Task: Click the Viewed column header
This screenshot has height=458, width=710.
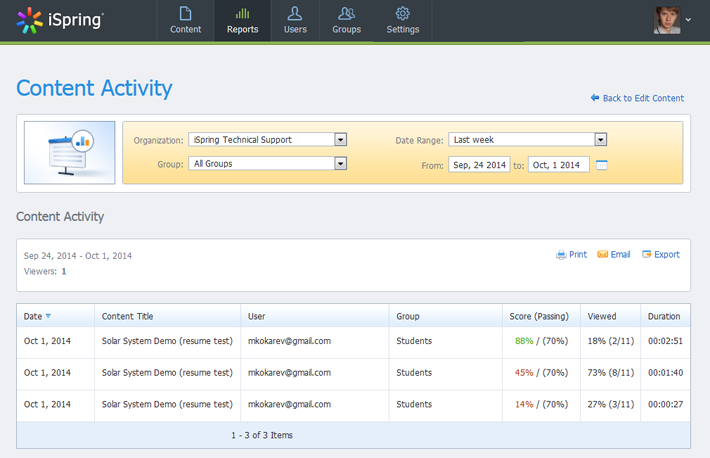Action: click(x=610, y=316)
